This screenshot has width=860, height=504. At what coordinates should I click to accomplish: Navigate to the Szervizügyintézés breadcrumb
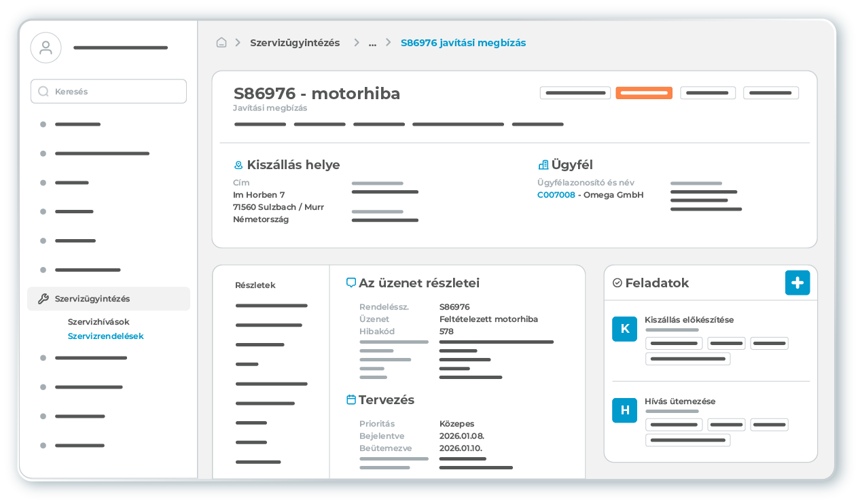[x=295, y=43]
